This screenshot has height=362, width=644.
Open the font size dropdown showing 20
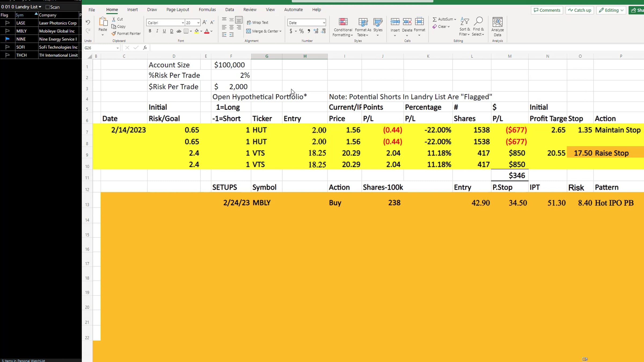tap(198, 23)
